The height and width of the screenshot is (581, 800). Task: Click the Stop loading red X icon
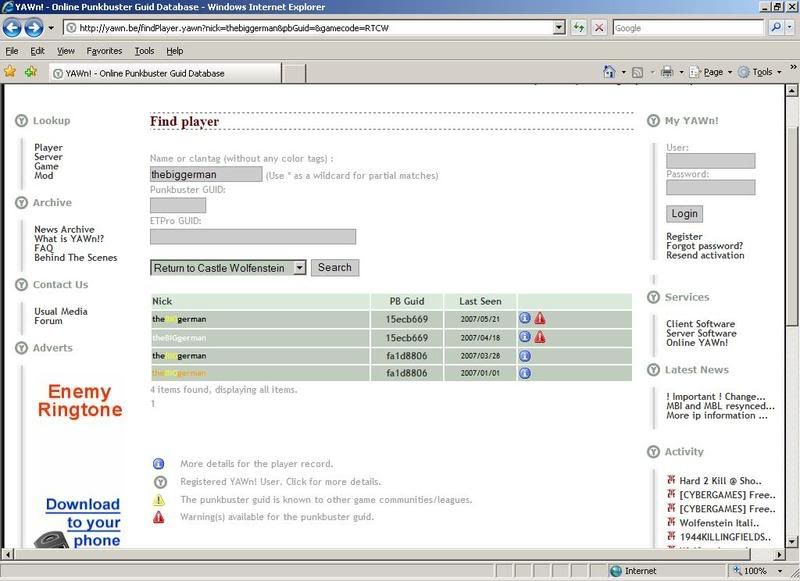[599, 28]
